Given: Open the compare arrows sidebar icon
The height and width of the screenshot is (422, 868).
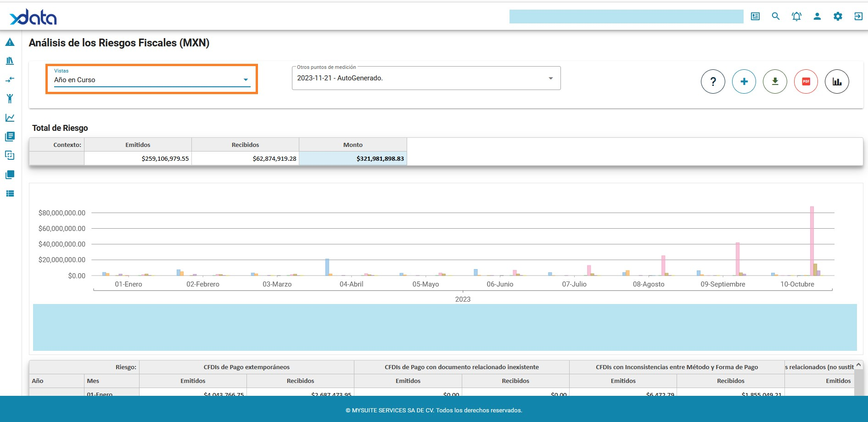Looking at the screenshot, I should 10,79.
